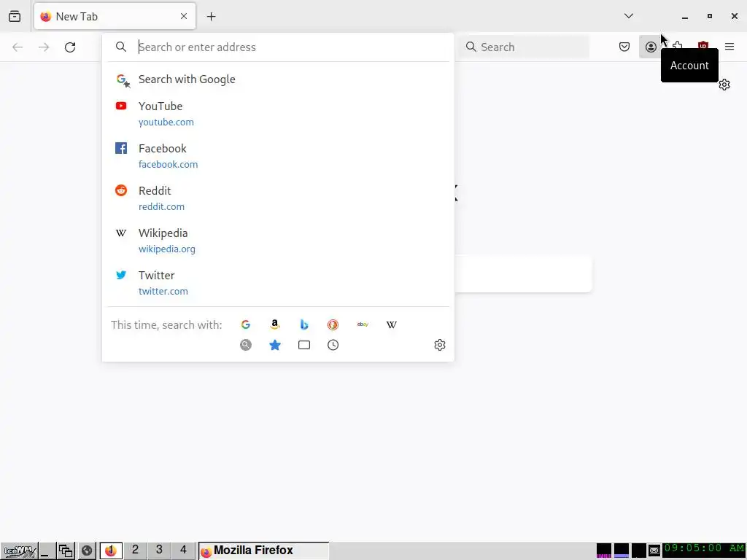Screen dimensions: 747x560
Task: Open search settings gear in dropdown
Action: pos(440,345)
